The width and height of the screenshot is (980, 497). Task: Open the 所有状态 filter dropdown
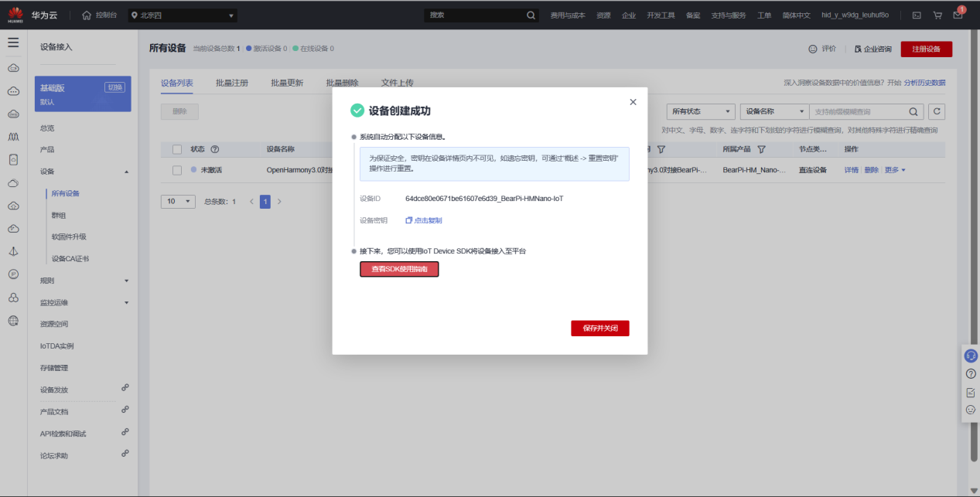pos(701,111)
